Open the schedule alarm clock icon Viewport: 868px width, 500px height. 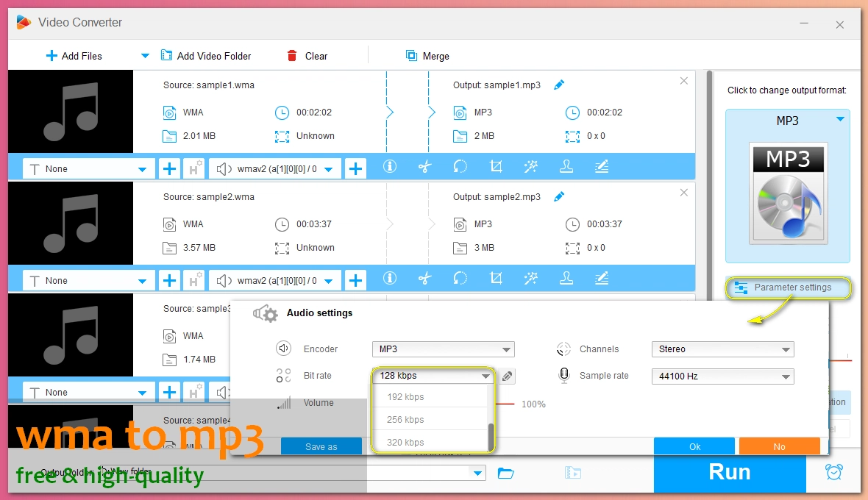pyautogui.click(x=833, y=472)
